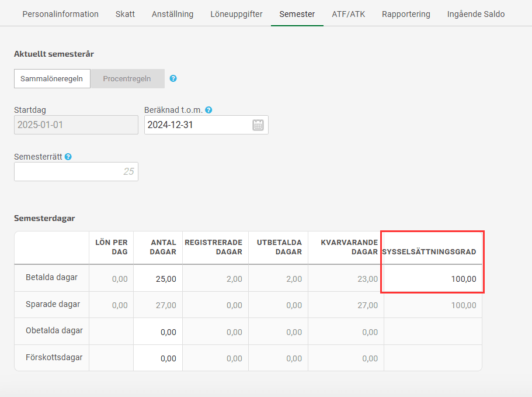Click the SYSSELSÄTTNINGSGRAD column header
The width and height of the screenshot is (532, 397).
click(x=429, y=251)
